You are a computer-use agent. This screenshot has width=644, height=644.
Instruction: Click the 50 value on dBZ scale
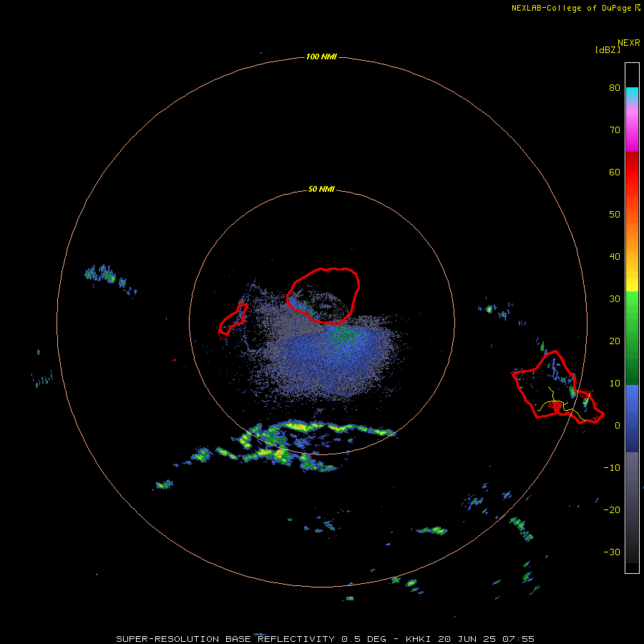[x=615, y=215]
